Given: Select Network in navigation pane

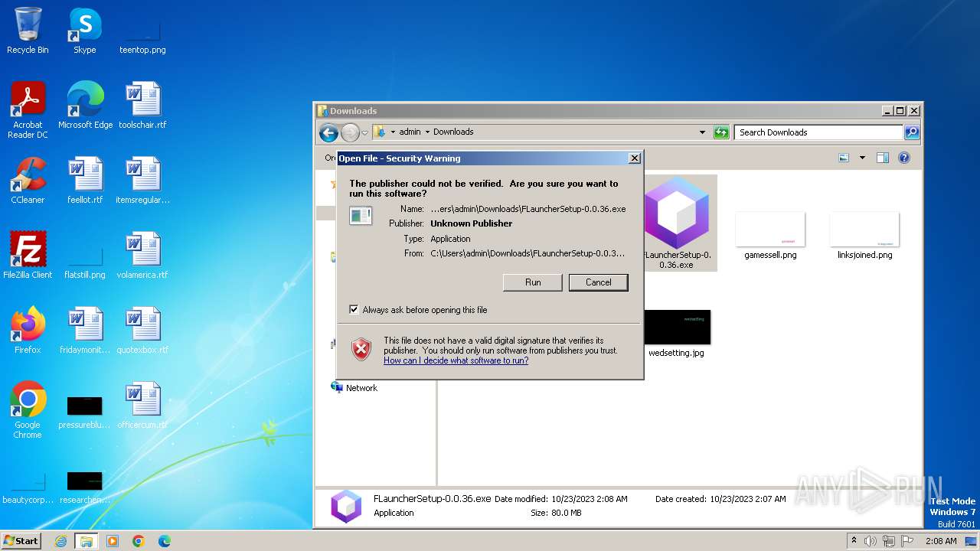Looking at the screenshot, I should (354, 388).
